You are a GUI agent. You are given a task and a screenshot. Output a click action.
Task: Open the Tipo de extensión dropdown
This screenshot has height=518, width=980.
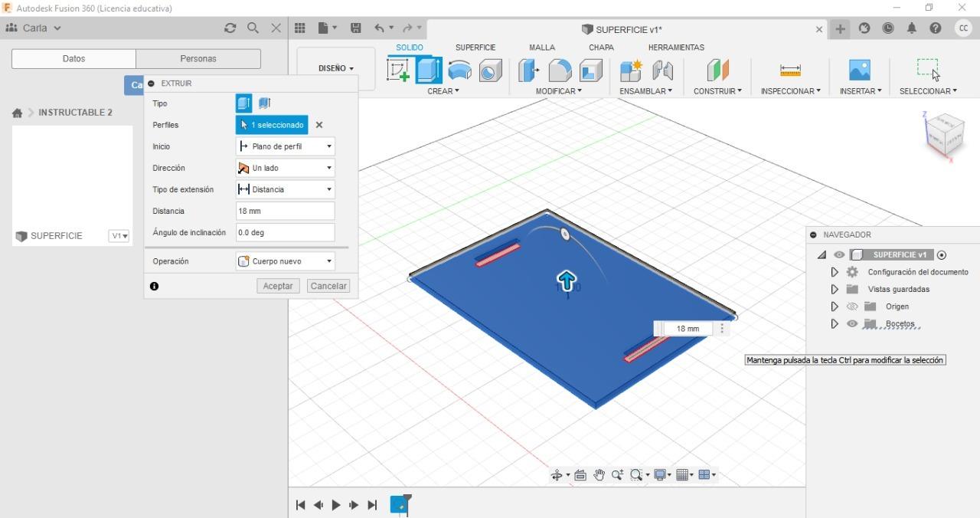point(285,189)
